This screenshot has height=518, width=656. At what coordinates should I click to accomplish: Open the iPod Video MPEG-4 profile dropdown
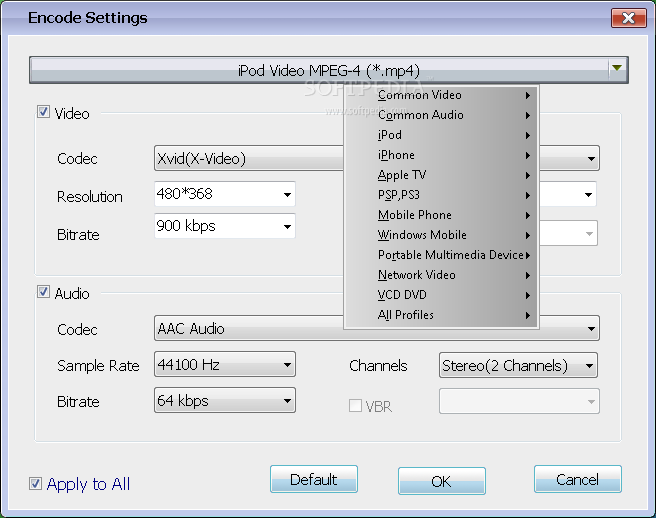point(328,70)
